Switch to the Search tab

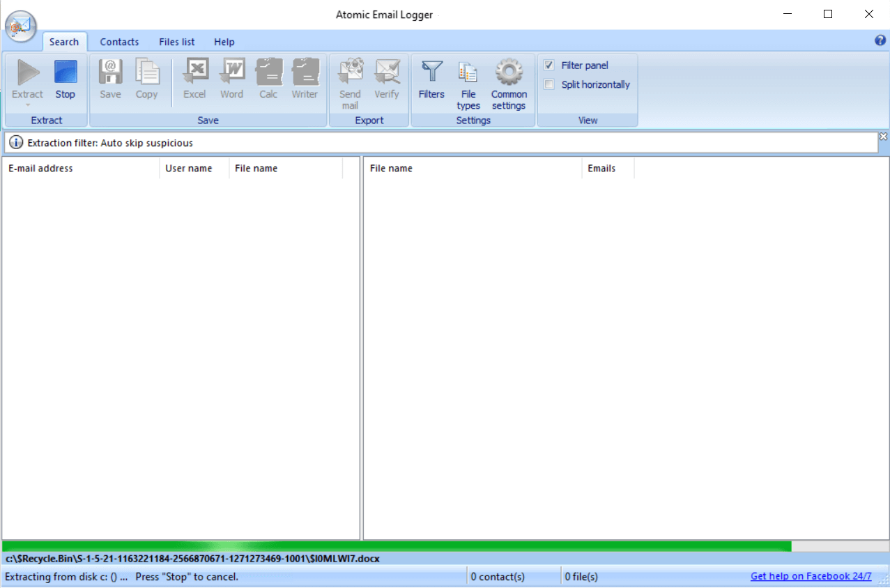coord(64,42)
